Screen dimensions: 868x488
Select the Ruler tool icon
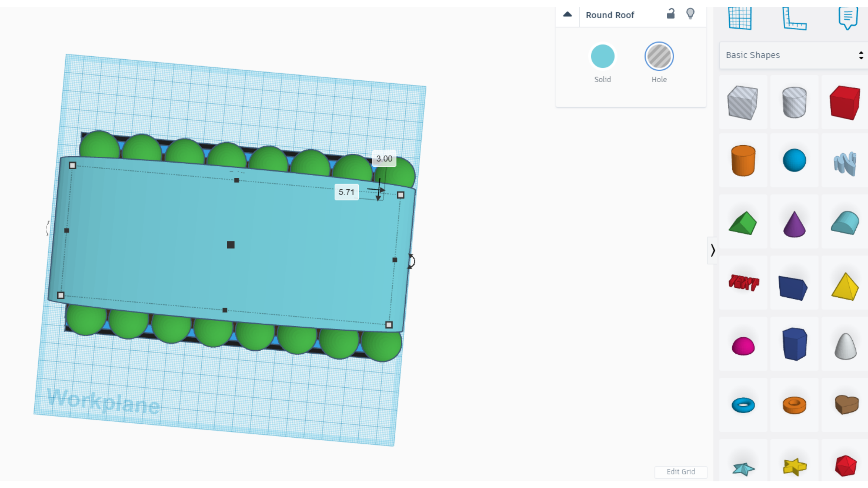pos(794,19)
